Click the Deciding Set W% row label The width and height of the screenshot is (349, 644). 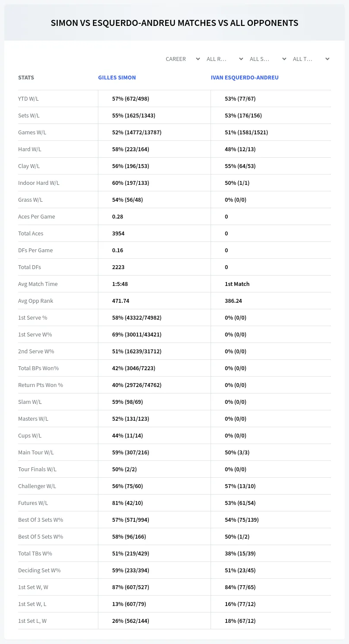[x=39, y=570]
